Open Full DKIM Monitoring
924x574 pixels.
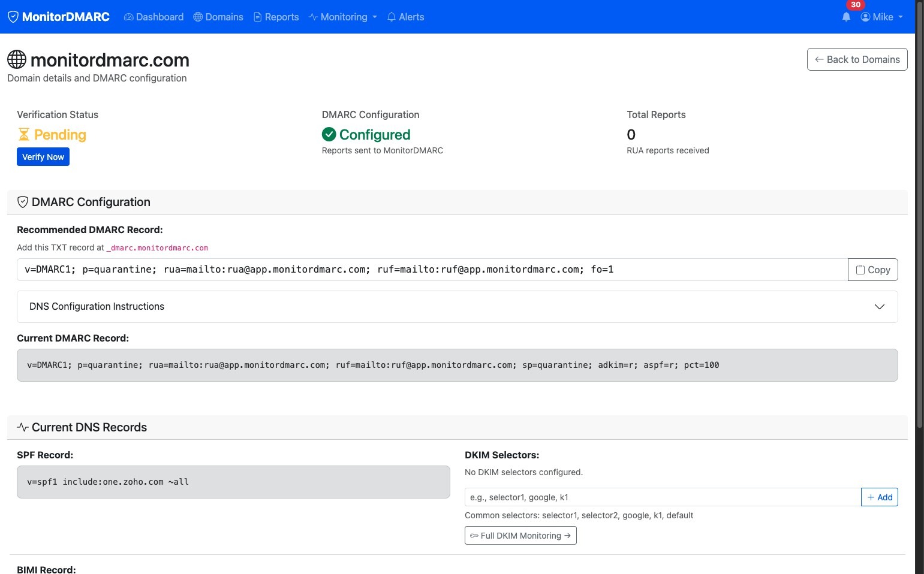pyautogui.click(x=520, y=536)
